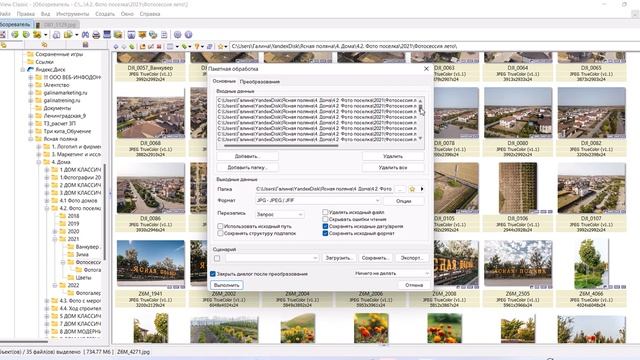Click the Отмена button

point(414,285)
